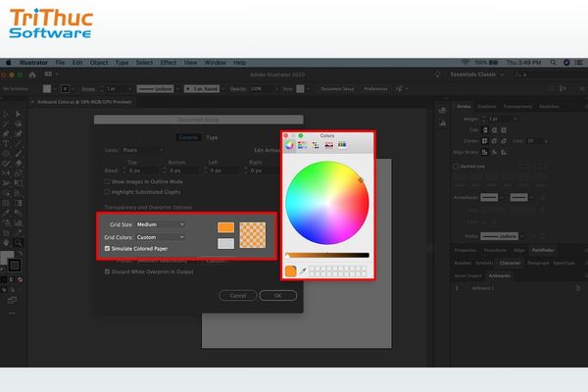Open the Apple menu
The image size is (588, 392).
tap(8, 63)
